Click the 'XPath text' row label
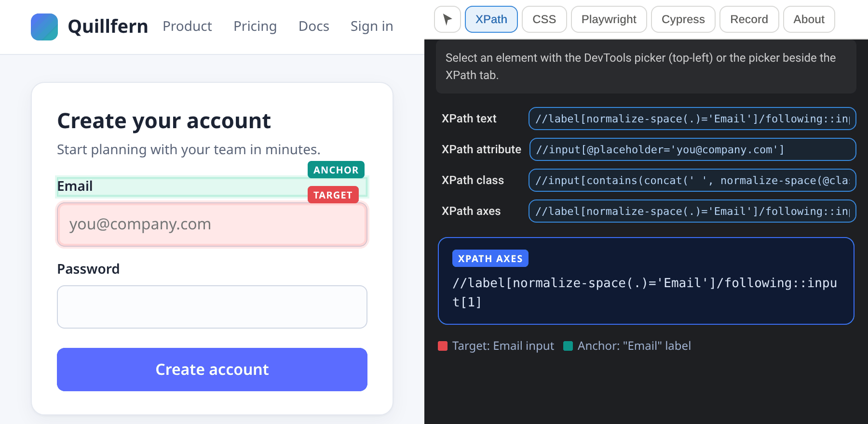 click(469, 119)
